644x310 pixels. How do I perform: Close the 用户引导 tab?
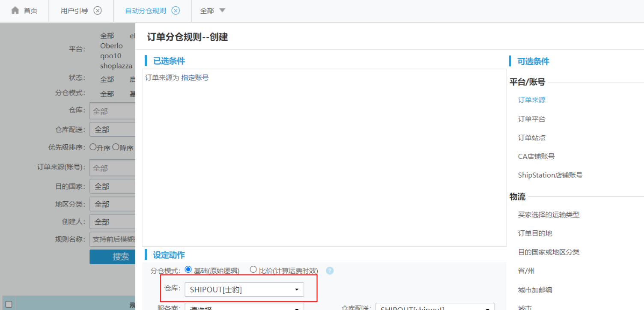[x=98, y=11]
